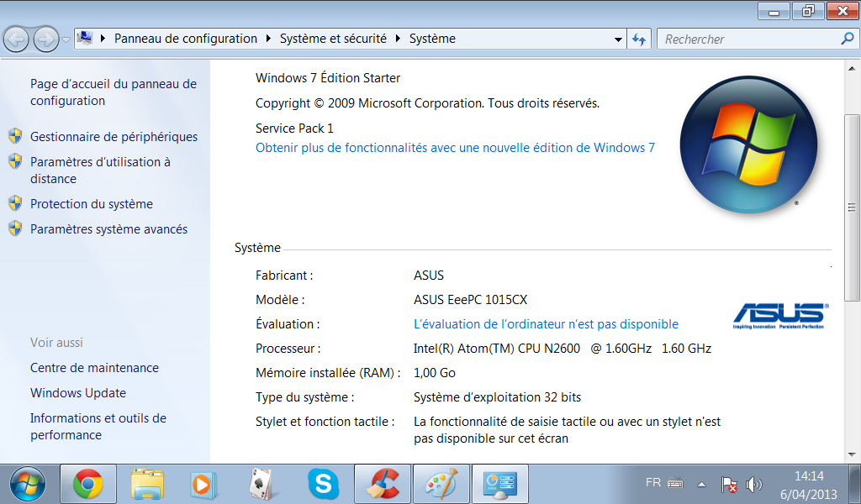Viewport: 861px width, 504px height.
Task: Open Paramètres système avancés link
Action: [108, 229]
